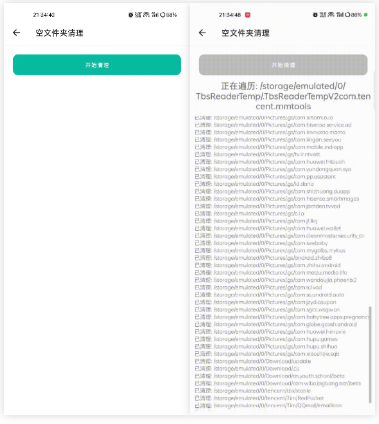This screenshot has width=379, height=424.
Task: Select the com.wandoujia.phoenix2 log line
Action: (276, 280)
